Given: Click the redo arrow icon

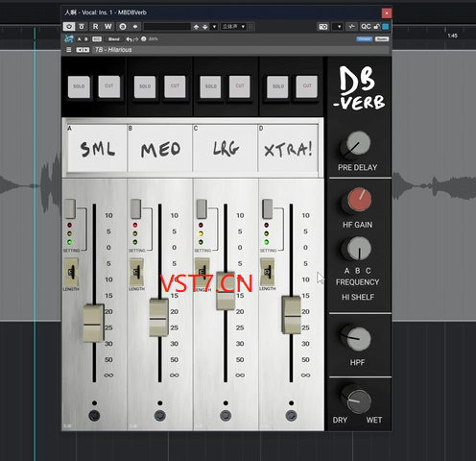Looking at the screenshot, I should tap(135, 39).
